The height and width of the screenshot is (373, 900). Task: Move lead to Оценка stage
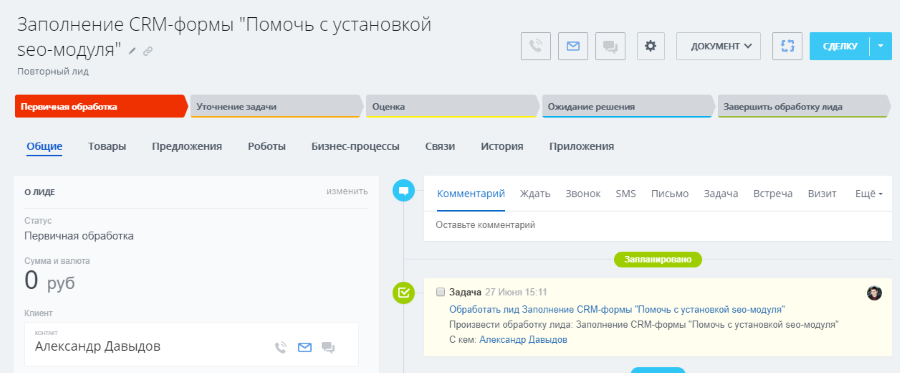(452, 107)
